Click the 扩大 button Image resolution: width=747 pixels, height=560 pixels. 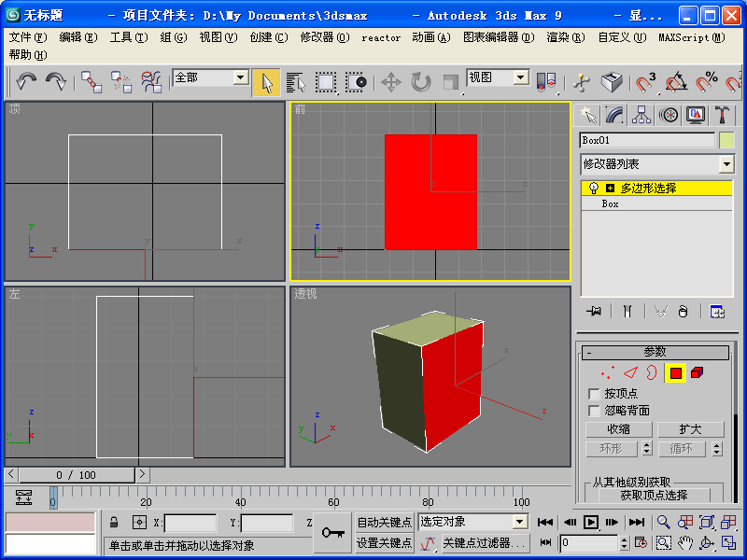tap(690, 429)
